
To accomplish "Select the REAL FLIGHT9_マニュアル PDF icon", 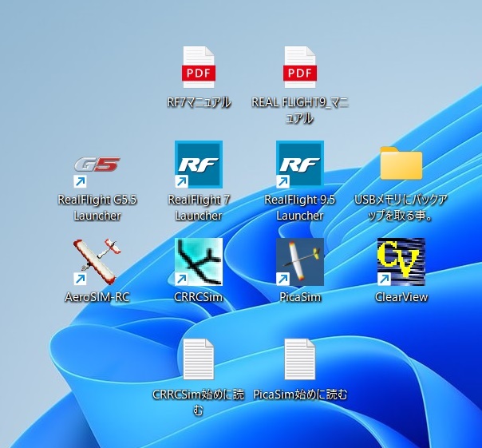I will (x=300, y=67).
